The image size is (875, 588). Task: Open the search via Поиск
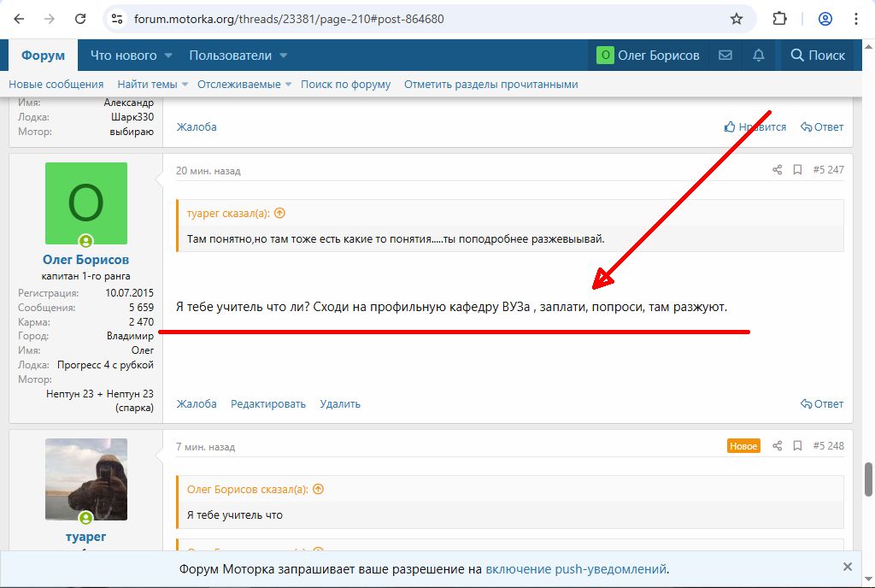[x=818, y=56]
